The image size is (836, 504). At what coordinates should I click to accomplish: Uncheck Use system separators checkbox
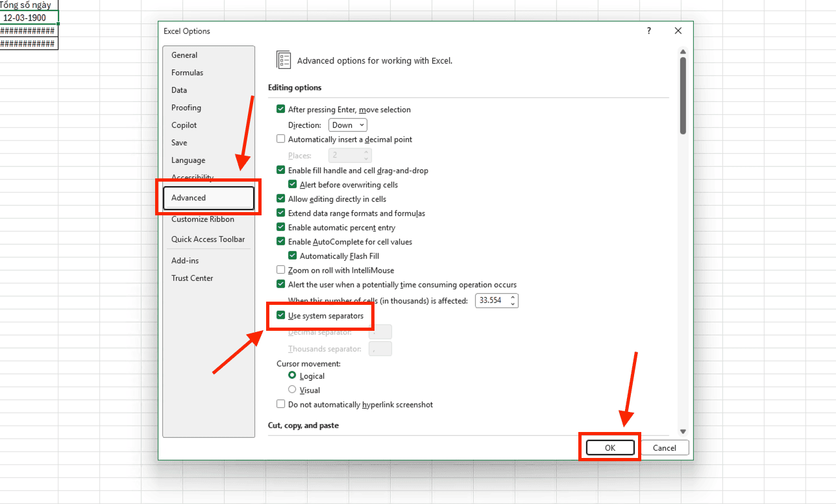click(281, 316)
